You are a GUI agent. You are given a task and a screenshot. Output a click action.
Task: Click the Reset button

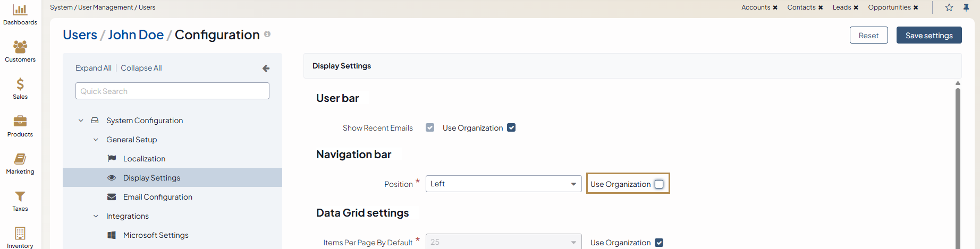click(868, 36)
